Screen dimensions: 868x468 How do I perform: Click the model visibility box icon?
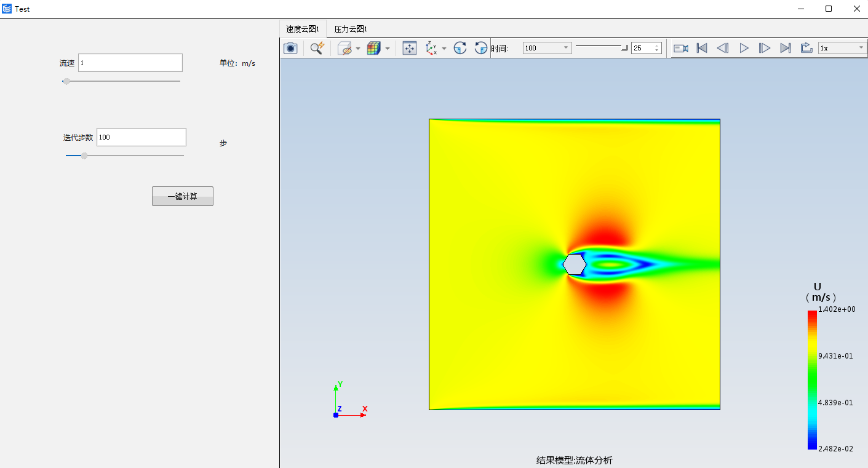pyautogui.click(x=345, y=48)
